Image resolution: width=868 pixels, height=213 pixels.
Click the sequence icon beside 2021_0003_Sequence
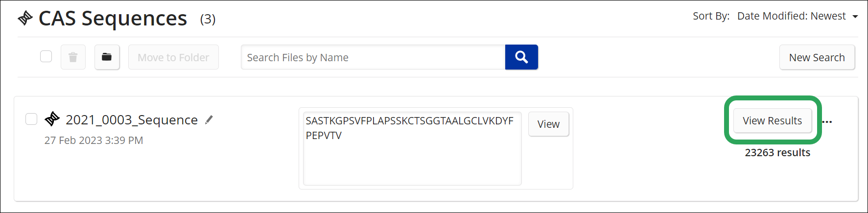[x=52, y=119]
